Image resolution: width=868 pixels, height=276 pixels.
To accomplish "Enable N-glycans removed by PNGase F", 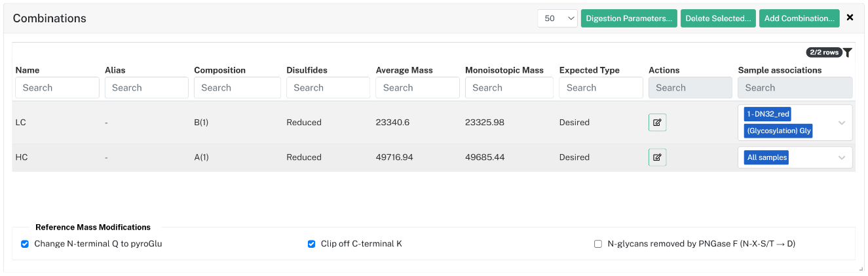I will click(598, 244).
